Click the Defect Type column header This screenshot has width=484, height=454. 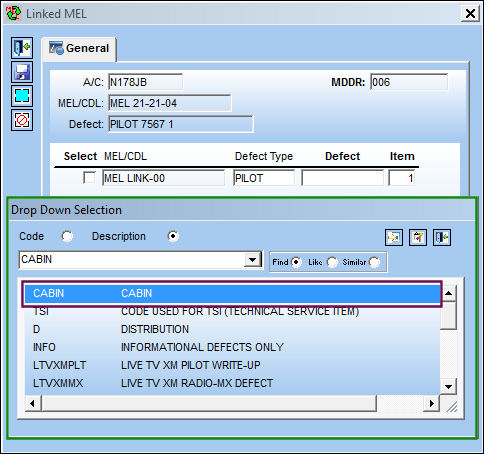coord(264,156)
